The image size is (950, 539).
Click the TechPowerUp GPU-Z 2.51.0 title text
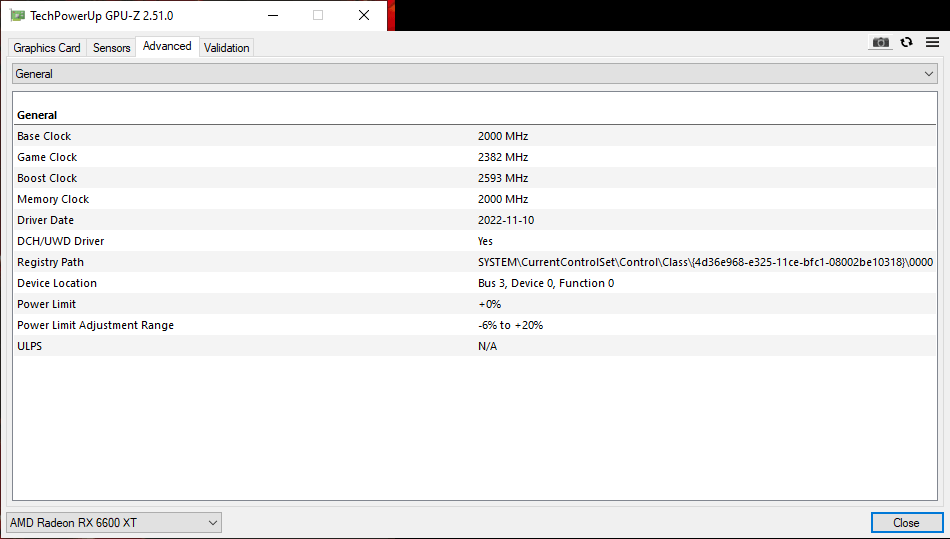pos(102,16)
